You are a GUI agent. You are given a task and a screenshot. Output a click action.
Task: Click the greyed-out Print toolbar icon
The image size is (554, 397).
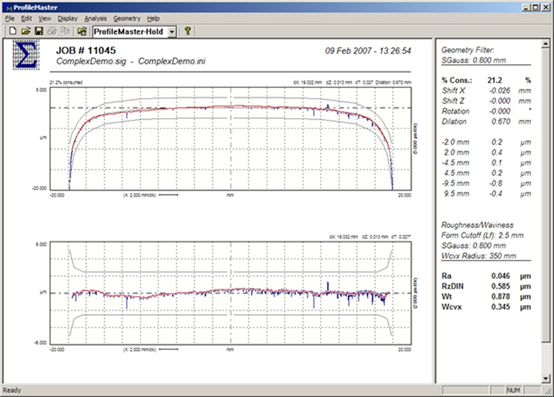click(x=52, y=31)
